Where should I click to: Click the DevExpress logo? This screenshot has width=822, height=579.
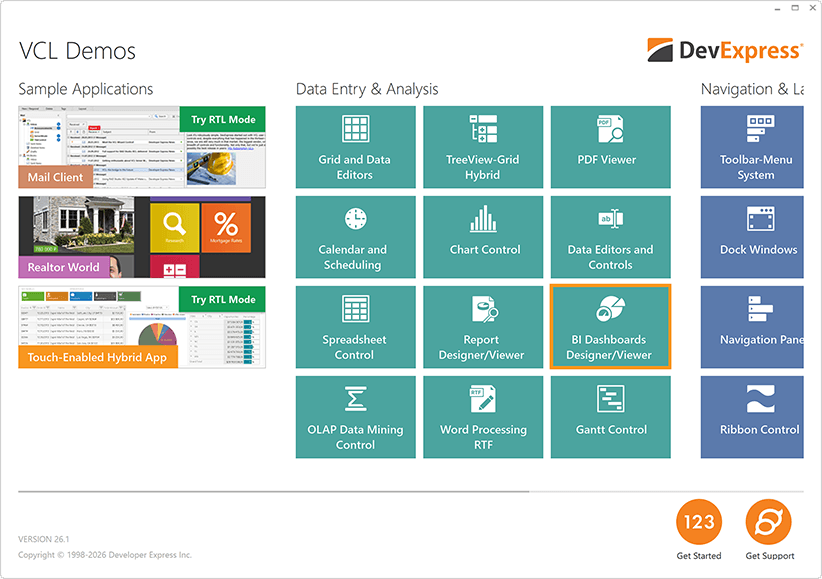point(725,50)
